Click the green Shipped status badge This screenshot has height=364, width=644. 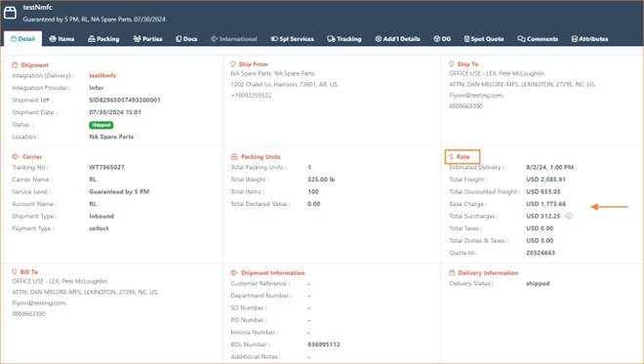tap(101, 125)
